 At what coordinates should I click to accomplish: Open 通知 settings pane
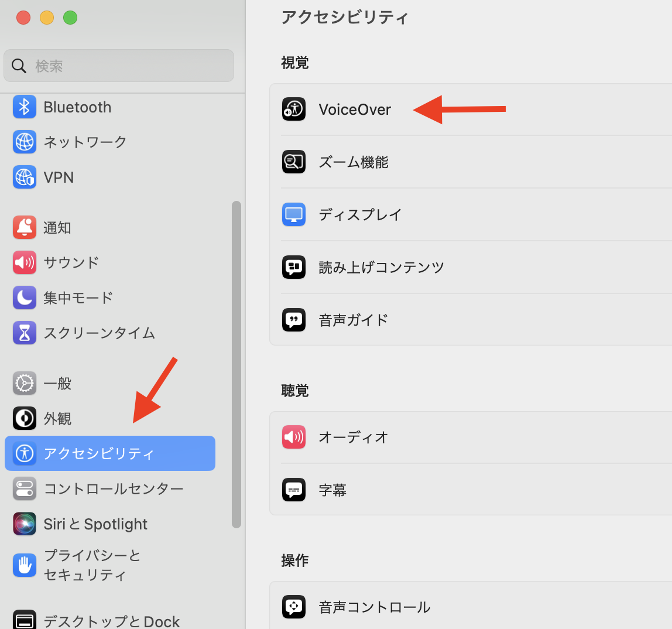tap(57, 228)
